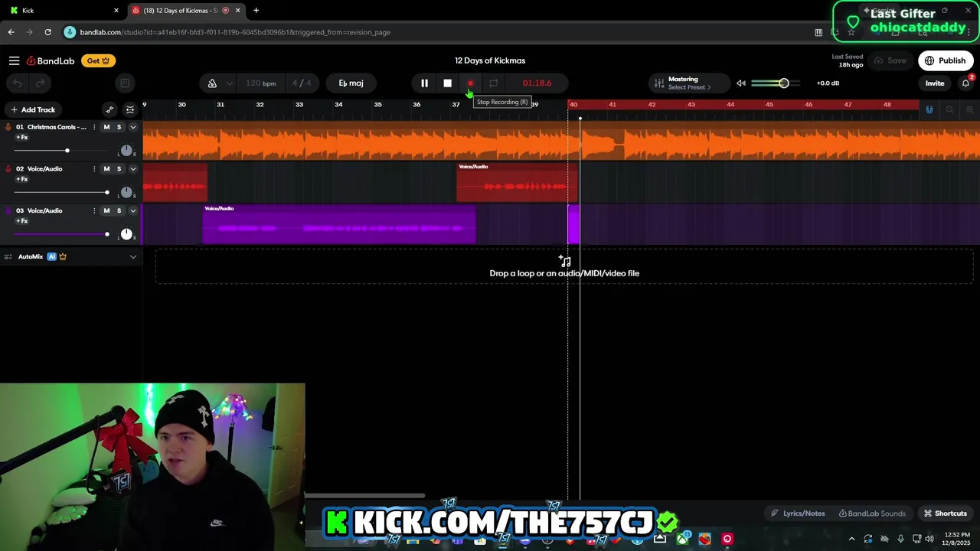Publish the project
This screenshot has width=980, height=551.
click(946, 60)
